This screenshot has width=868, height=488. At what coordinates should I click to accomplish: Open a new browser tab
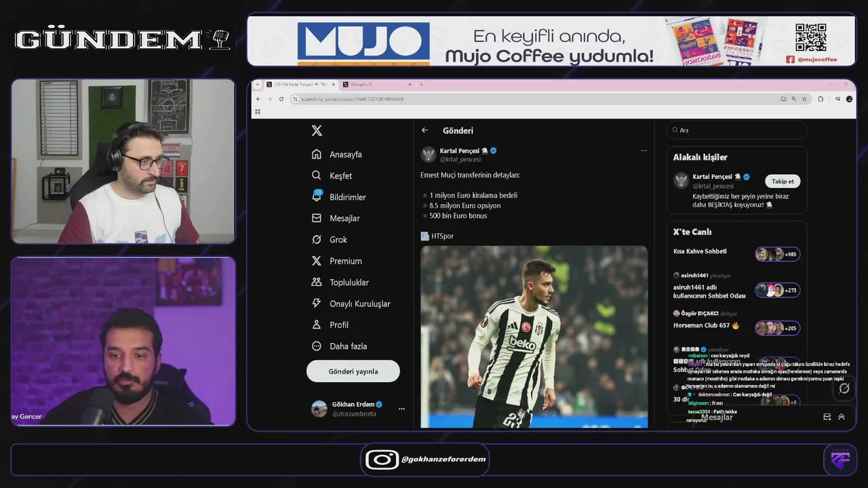(421, 85)
